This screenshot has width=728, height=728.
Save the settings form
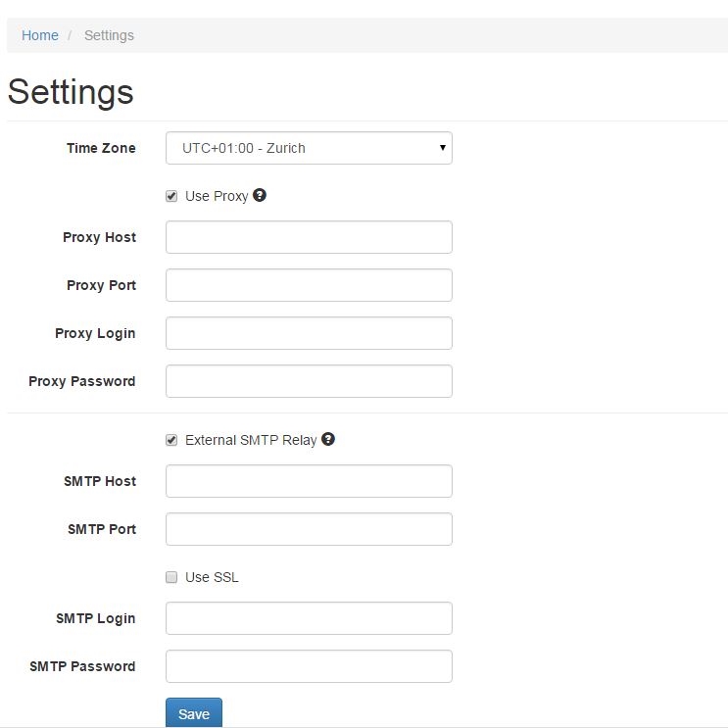tap(194, 712)
